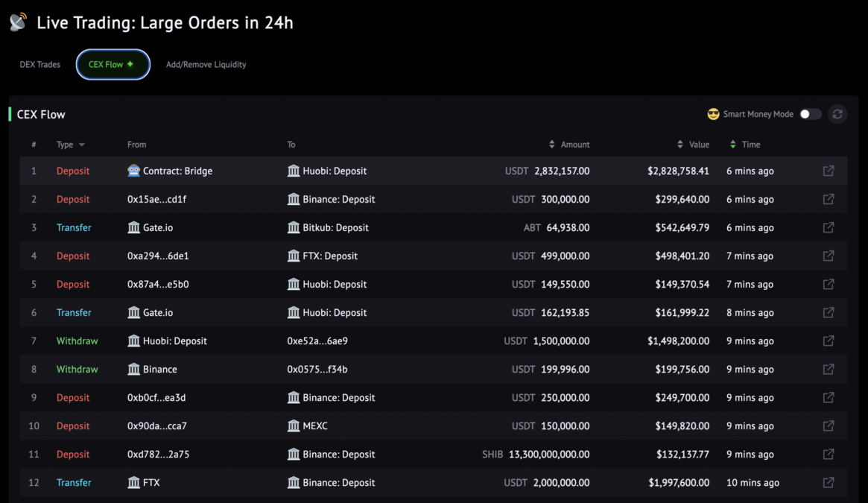Sort the table by Amount column

coord(569,145)
